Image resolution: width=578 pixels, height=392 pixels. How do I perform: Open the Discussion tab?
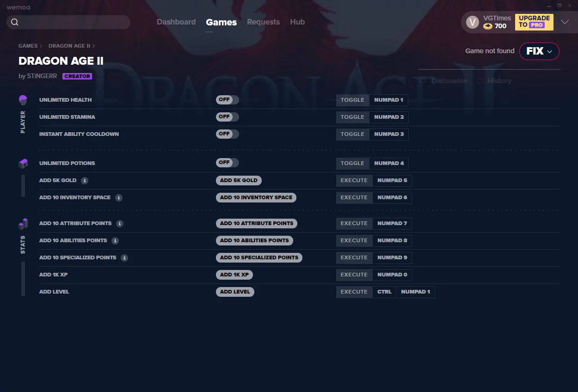click(x=443, y=81)
